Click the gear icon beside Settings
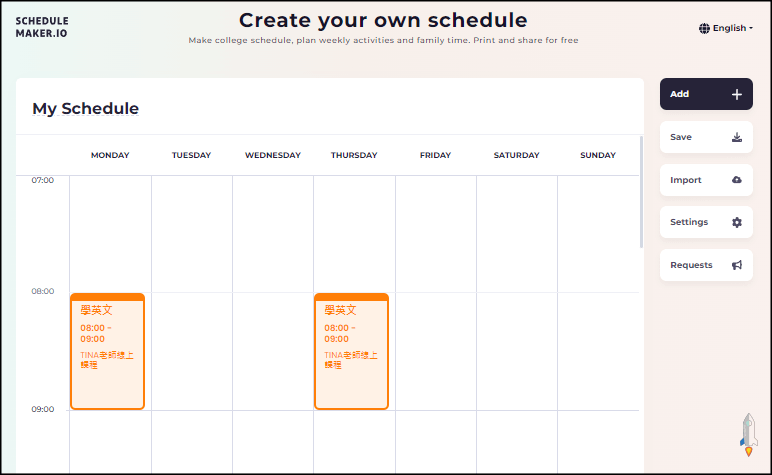 (737, 222)
